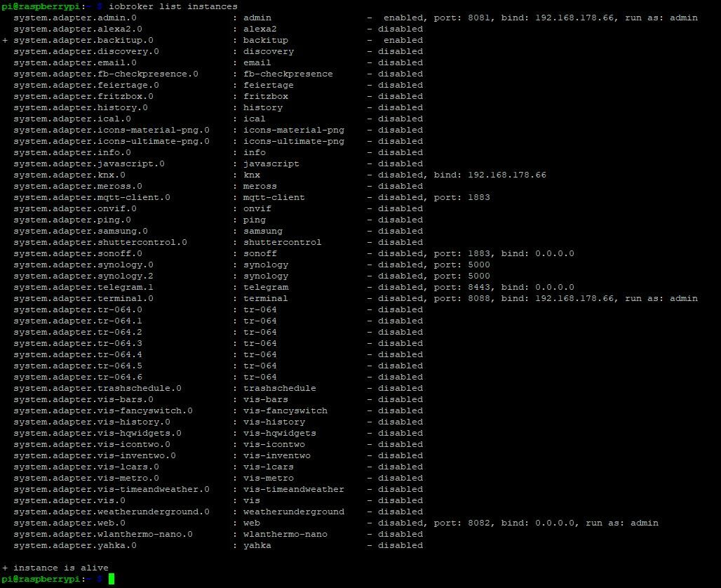Select text 'system.adapter.icons-material-png.0'
The image size is (721, 588).
[x=112, y=130]
